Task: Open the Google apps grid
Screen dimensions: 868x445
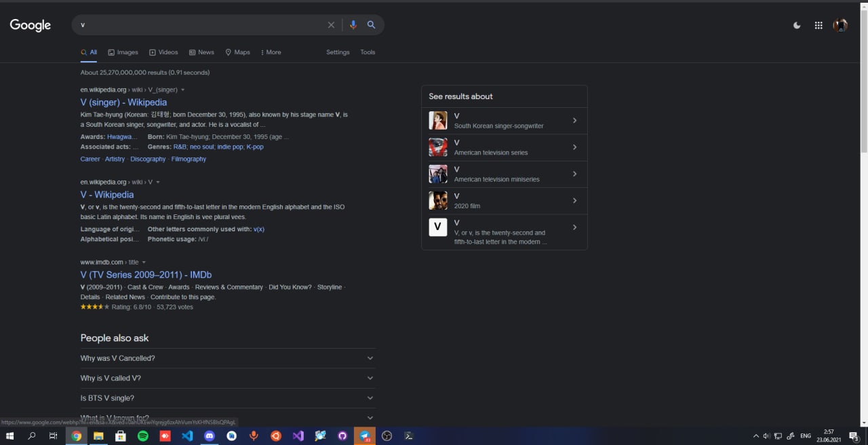Action: click(818, 25)
